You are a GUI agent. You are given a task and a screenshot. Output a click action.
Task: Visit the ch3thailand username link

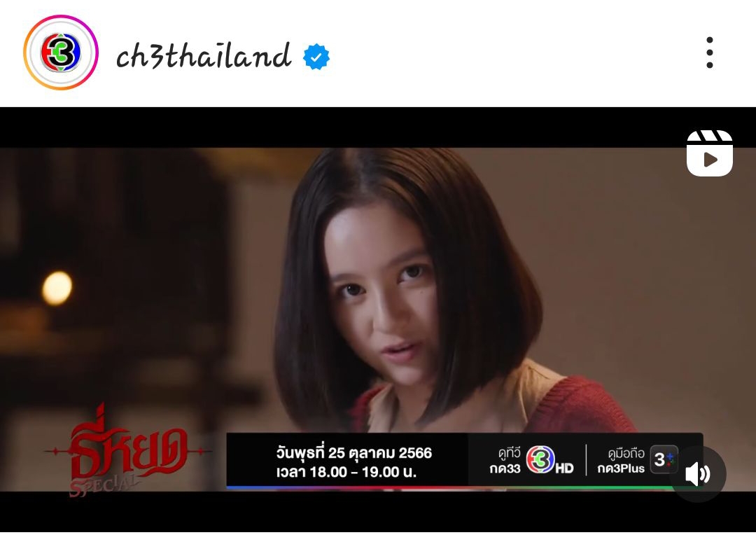point(204,56)
